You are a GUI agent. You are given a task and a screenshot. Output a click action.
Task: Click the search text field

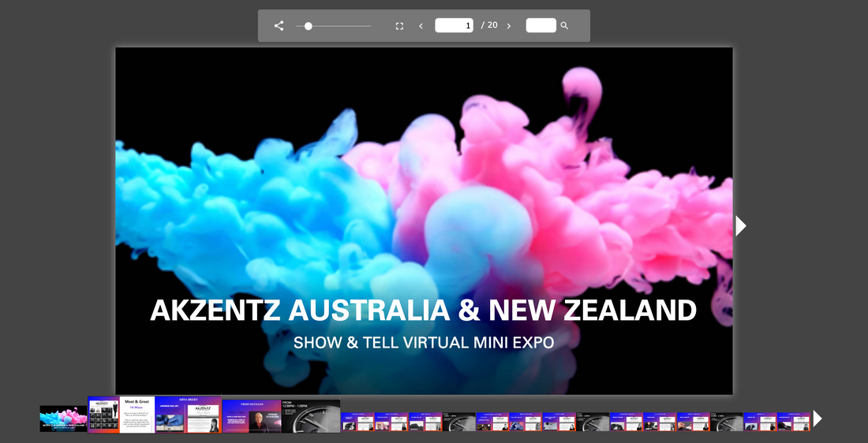(541, 25)
